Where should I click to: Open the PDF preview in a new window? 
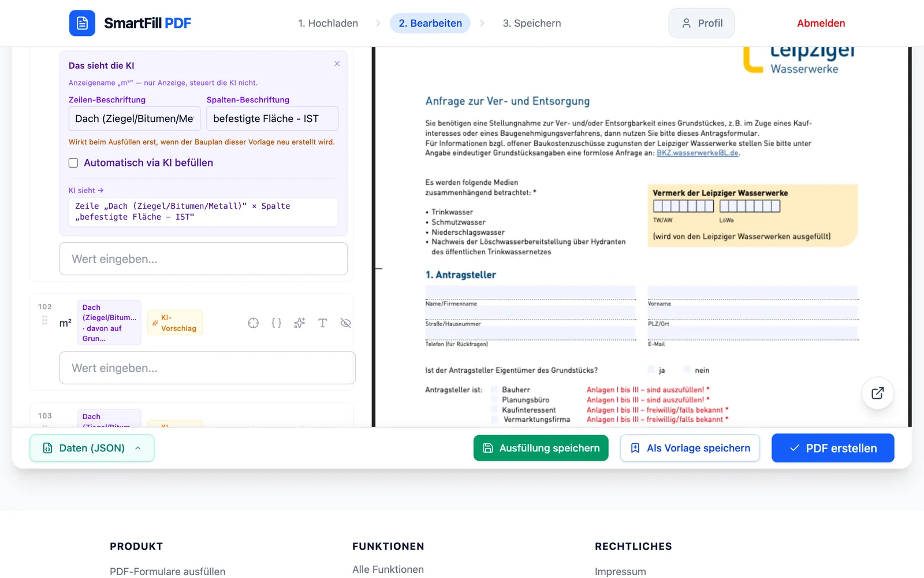pos(878,393)
